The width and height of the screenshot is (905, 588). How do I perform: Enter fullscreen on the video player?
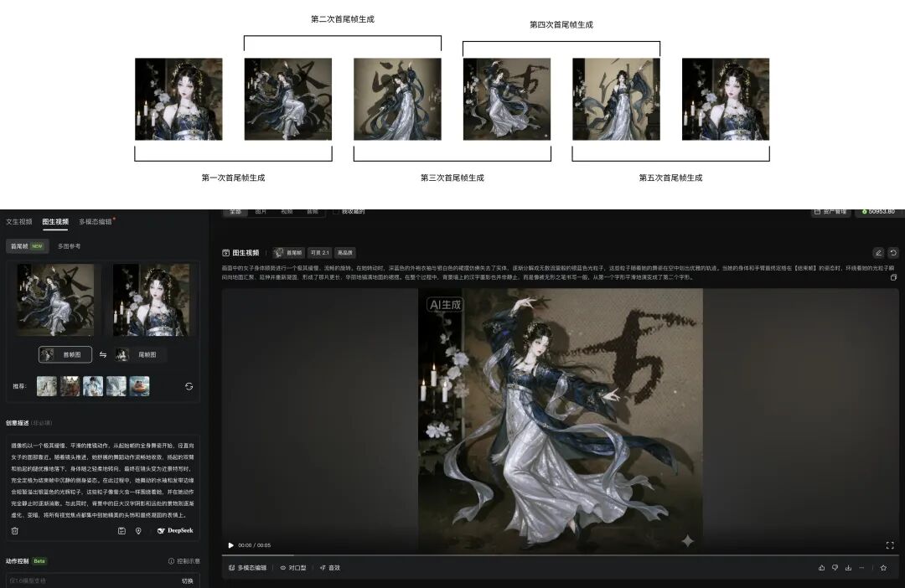pos(889,545)
